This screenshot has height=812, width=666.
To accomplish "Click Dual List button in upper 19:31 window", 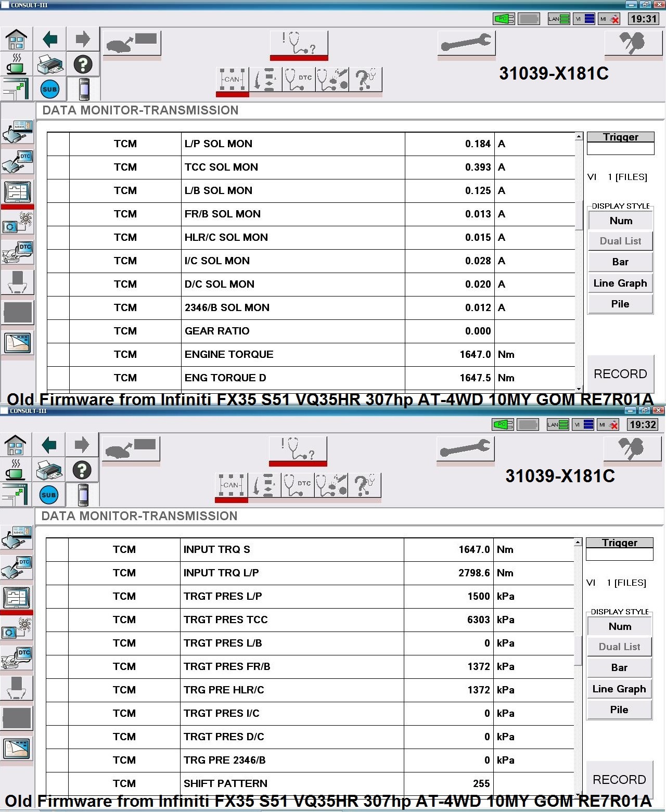I will coord(621,241).
